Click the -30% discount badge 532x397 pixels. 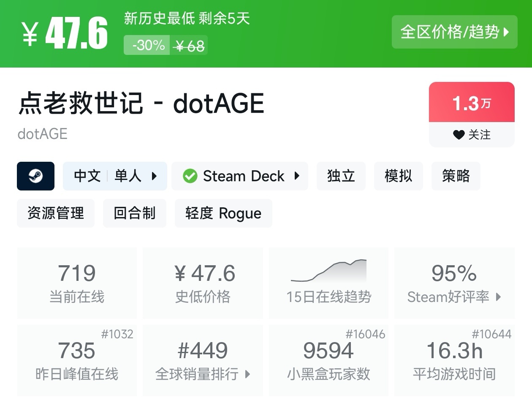[x=148, y=45]
